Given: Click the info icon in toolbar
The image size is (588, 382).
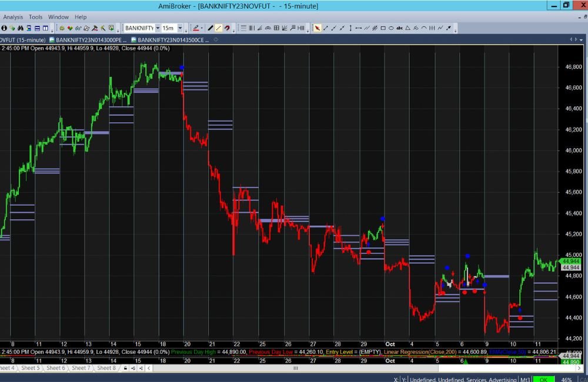Looking at the screenshot, I should 4,28.
